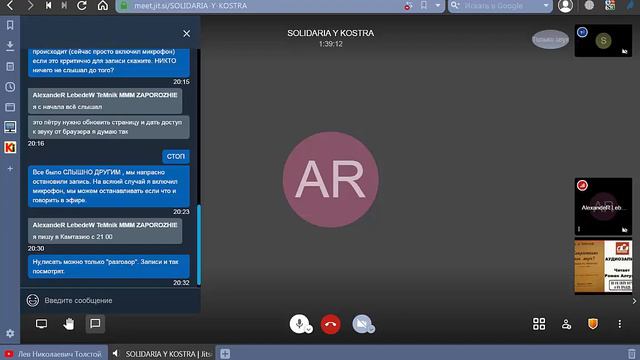The image size is (640, 360).
Task: Click the chat panel scrollbar
Action: tap(199, 245)
